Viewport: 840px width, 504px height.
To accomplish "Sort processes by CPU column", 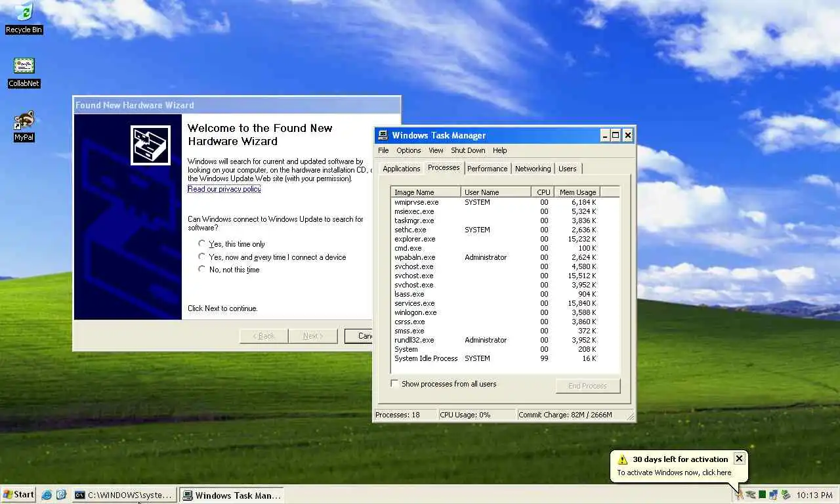I will pos(543,192).
